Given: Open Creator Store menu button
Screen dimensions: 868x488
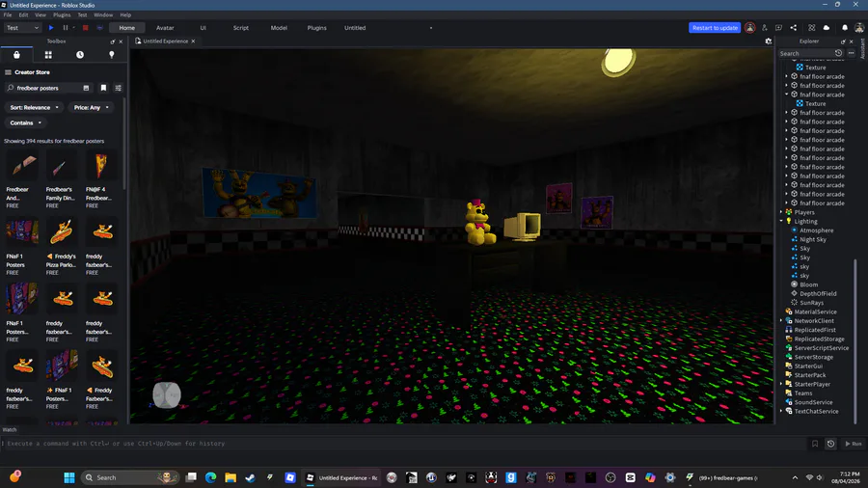Looking at the screenshot, I should (9, 72).
